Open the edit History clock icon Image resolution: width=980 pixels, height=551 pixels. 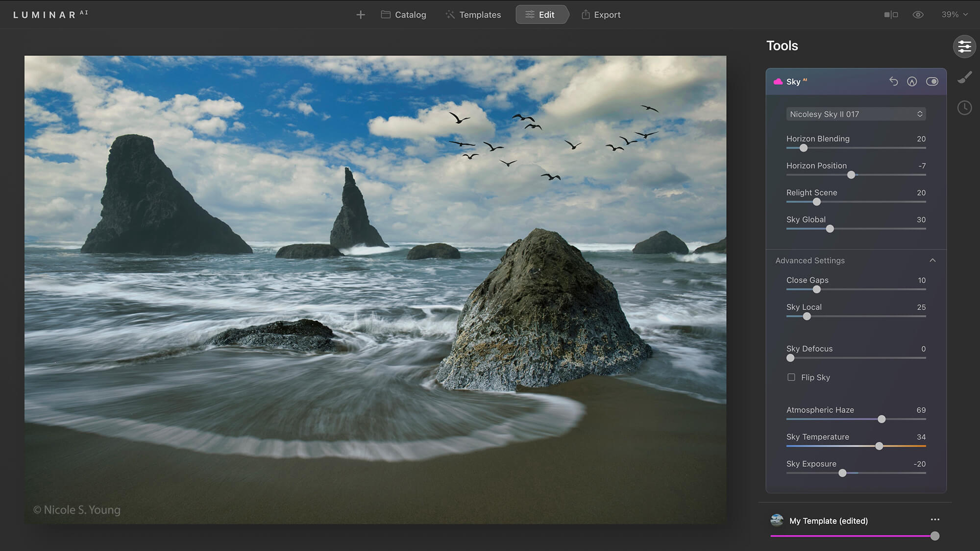point(964,108)
